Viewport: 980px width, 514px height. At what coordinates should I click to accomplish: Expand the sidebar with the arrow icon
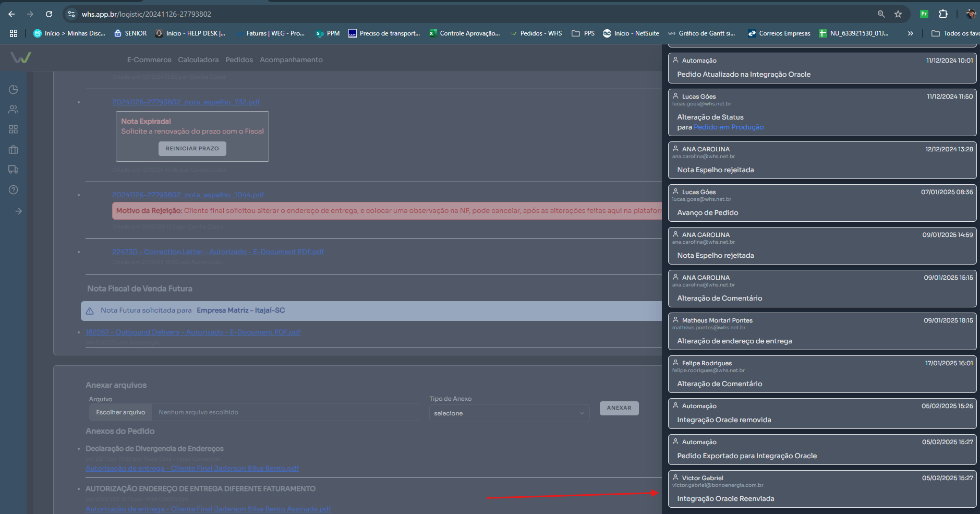(18, 211)
